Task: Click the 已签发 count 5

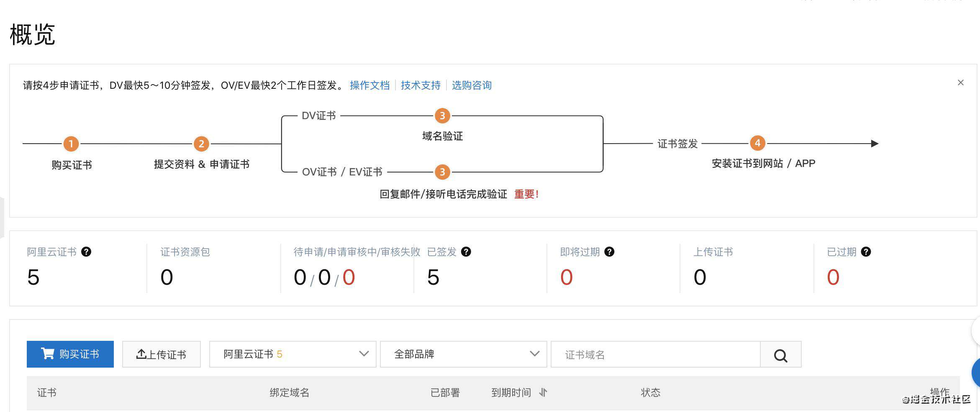Action: click(x=433, y=277)
